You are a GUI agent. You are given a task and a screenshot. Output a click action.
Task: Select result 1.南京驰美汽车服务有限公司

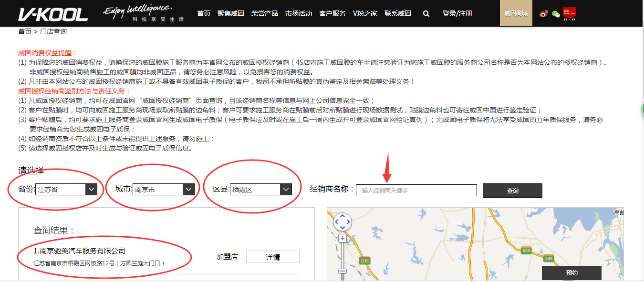(80, 251)
